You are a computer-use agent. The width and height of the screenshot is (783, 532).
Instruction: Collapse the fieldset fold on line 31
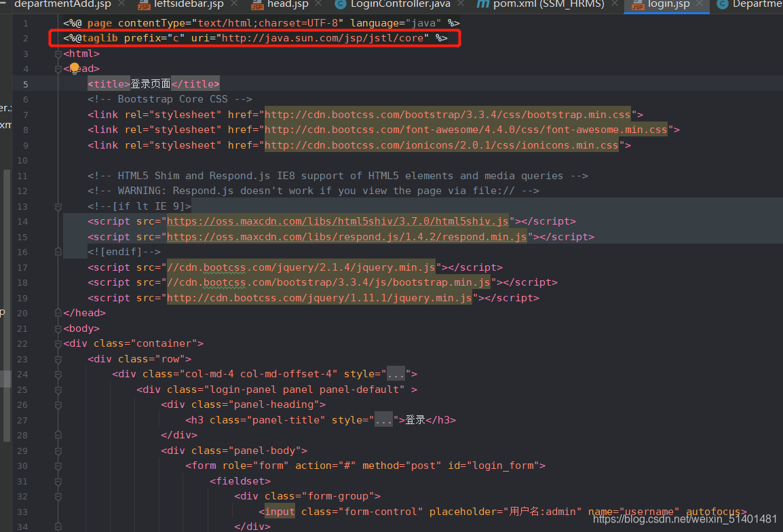58,482
